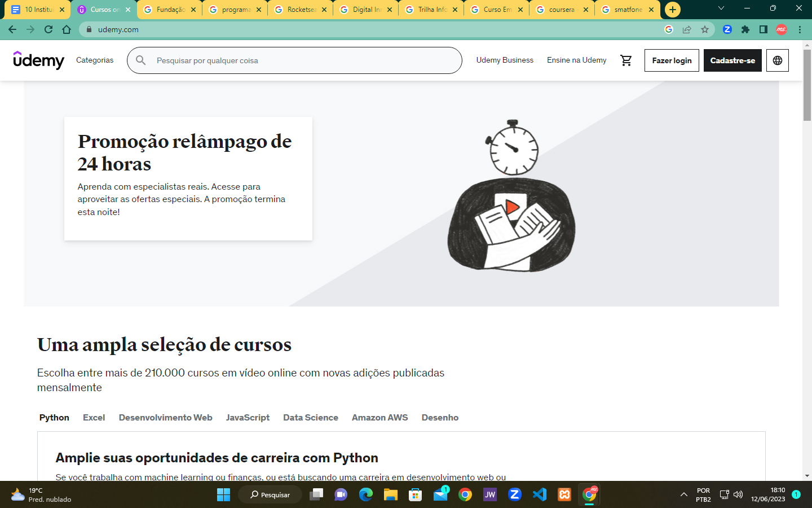Select the Desenvolvimento Web tab

[x=166, y=418]
